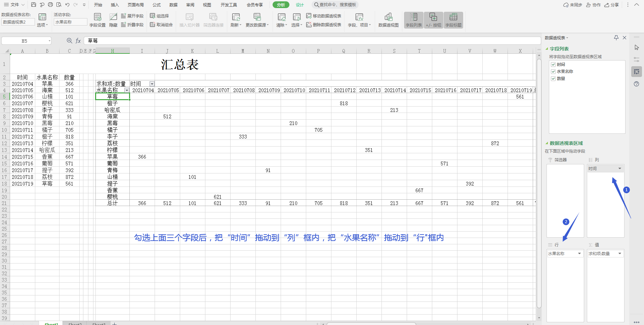
Task: Open the 时间 column filter dropdown in pivot
Action: [152, 84]
